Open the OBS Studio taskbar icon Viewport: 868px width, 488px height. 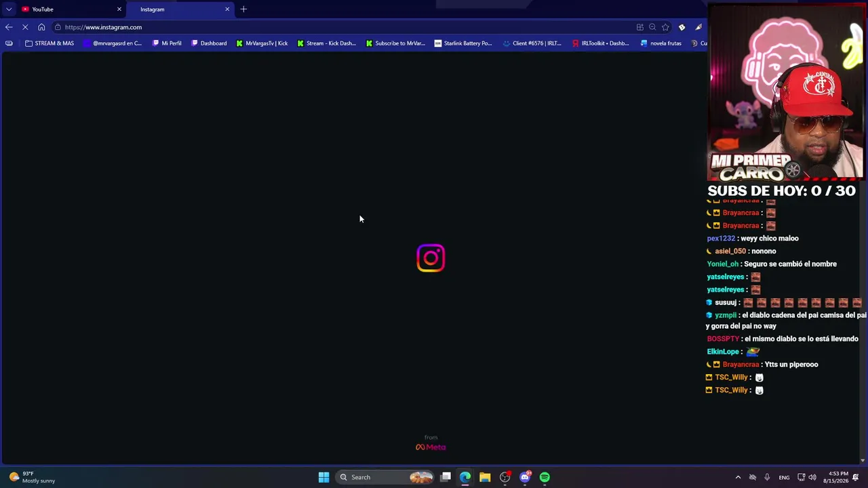point(505,477)
